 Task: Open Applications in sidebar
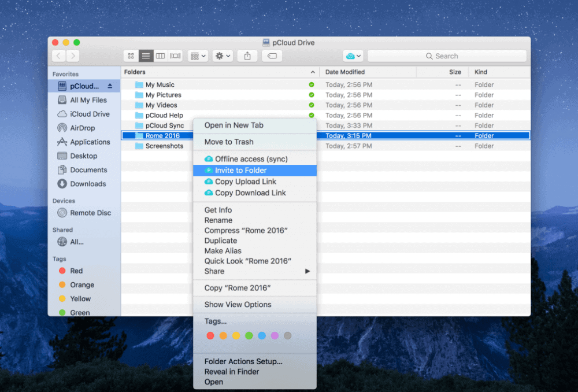point(84,142)
